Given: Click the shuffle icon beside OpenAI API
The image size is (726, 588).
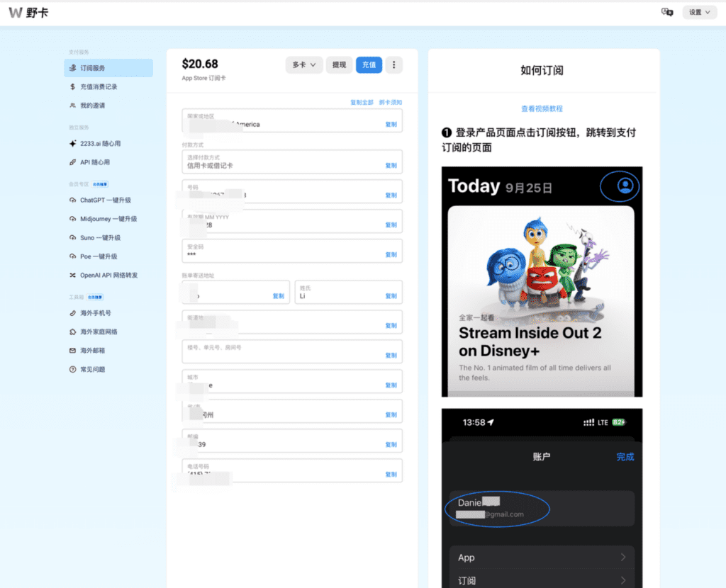Looking at the screenshot, I should click(x=73, y=276).
